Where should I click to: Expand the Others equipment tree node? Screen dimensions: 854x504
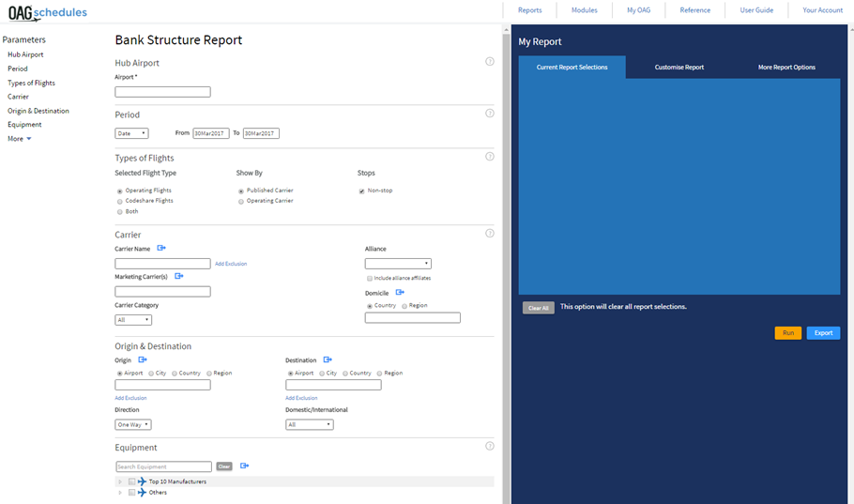point(120,493)
